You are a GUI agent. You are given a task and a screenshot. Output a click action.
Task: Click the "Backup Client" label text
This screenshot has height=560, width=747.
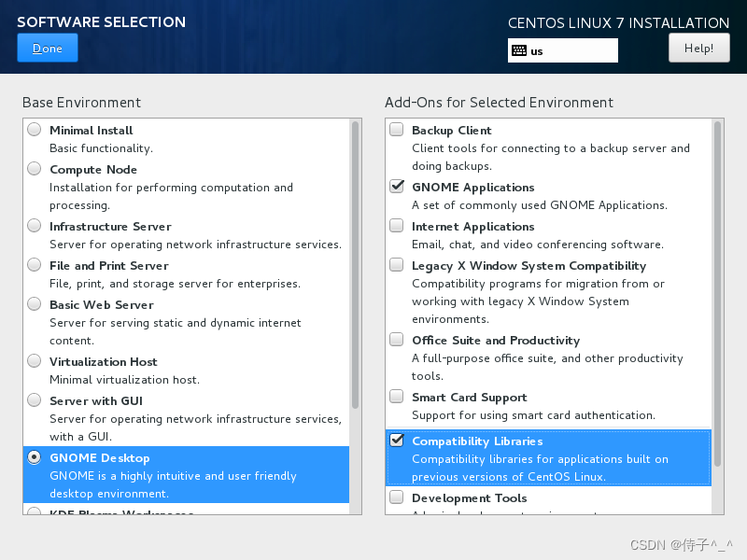[452, 131]
